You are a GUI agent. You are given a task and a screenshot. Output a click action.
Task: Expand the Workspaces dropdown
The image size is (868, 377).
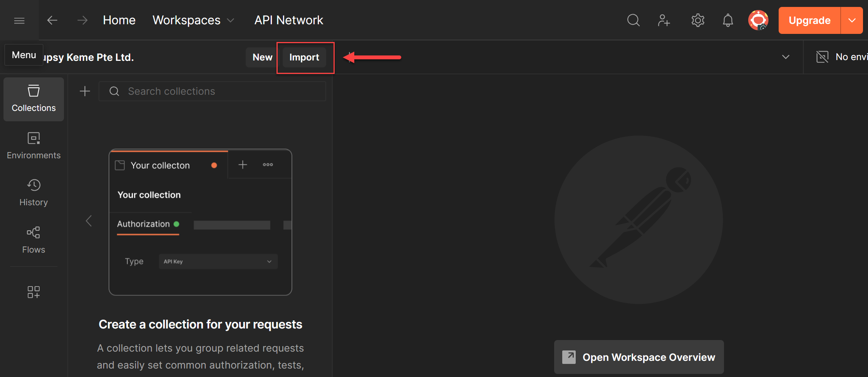pos(193,20)
